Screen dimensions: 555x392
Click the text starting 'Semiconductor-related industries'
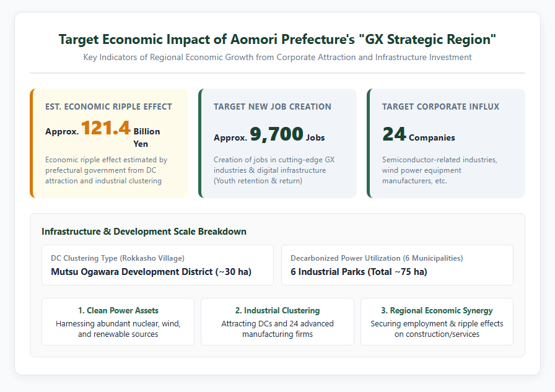click(440, 170)
